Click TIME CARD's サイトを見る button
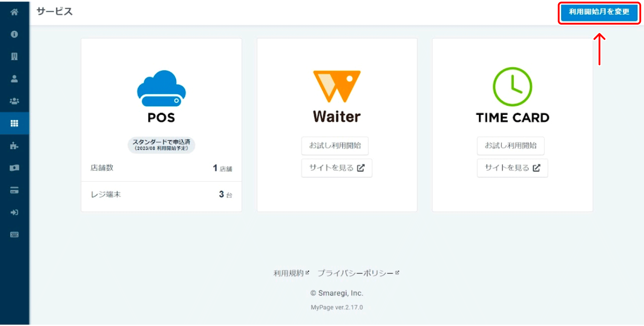 (512, 168)
